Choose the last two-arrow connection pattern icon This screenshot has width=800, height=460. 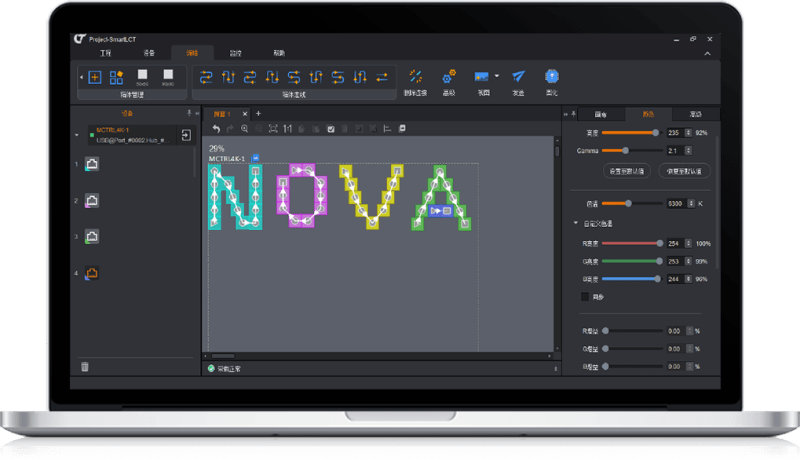[x=382, y=77]
